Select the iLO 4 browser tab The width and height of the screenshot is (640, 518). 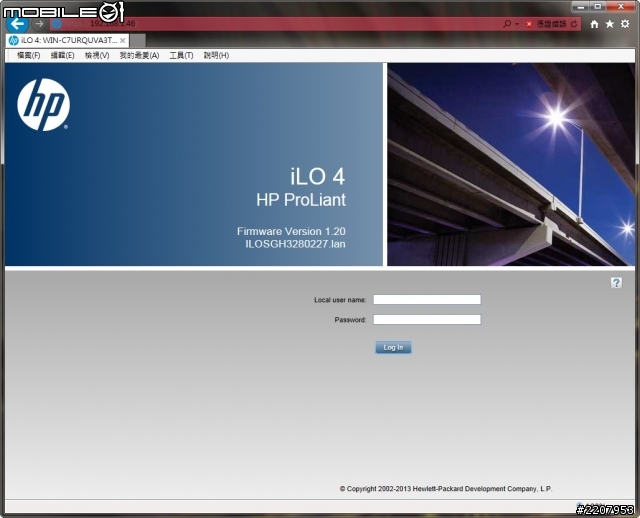click(67, 40)
